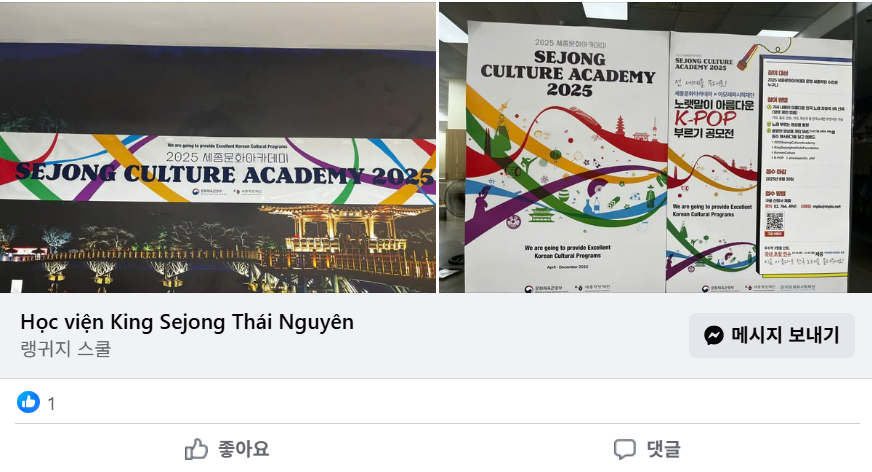Click the banner heading SEJONG CULTURE ACADEMY 2025

[224, 175]
